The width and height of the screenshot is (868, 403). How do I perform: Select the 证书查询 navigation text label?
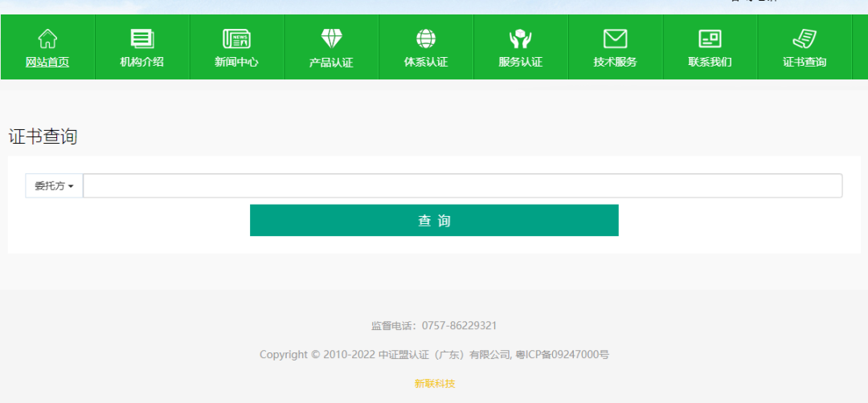click(805, 62)
